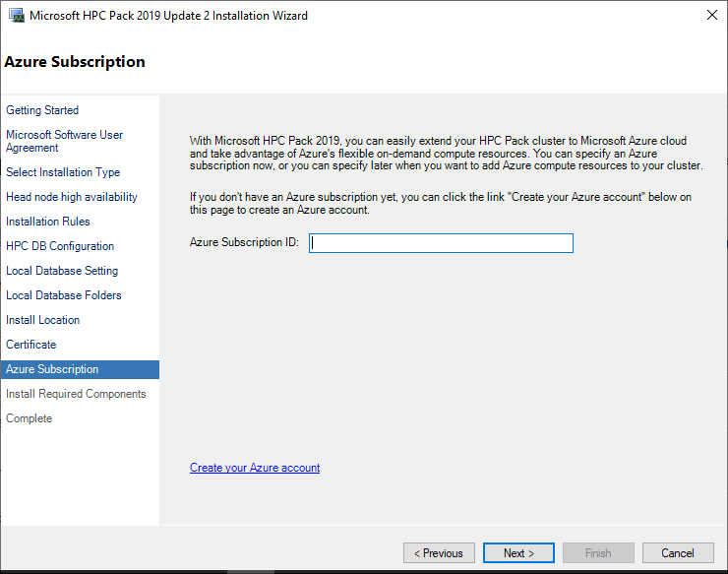Select the Select Installation Type step

63,172
